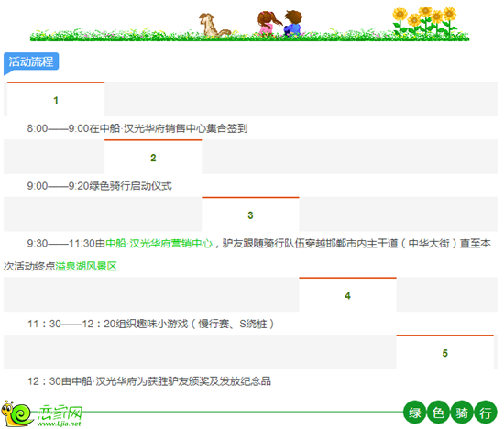Open the 中船·汉光华府营销中心 green link

coord(159,244)
